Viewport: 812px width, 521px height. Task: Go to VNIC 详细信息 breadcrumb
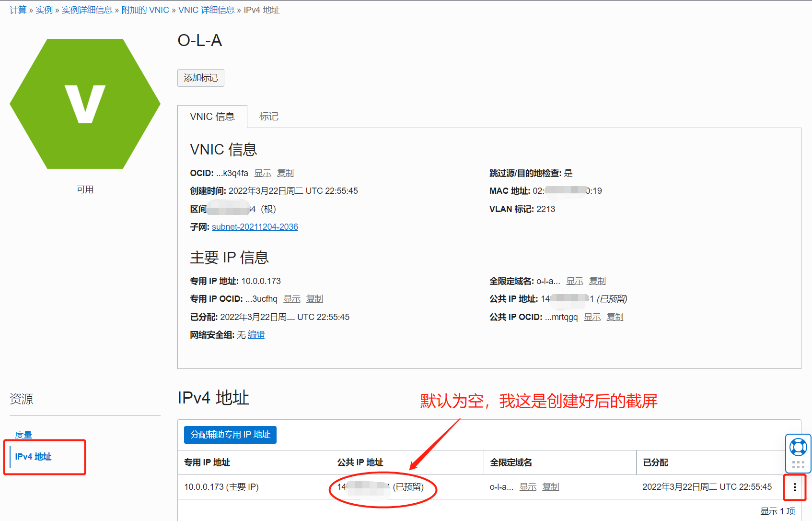206,10
